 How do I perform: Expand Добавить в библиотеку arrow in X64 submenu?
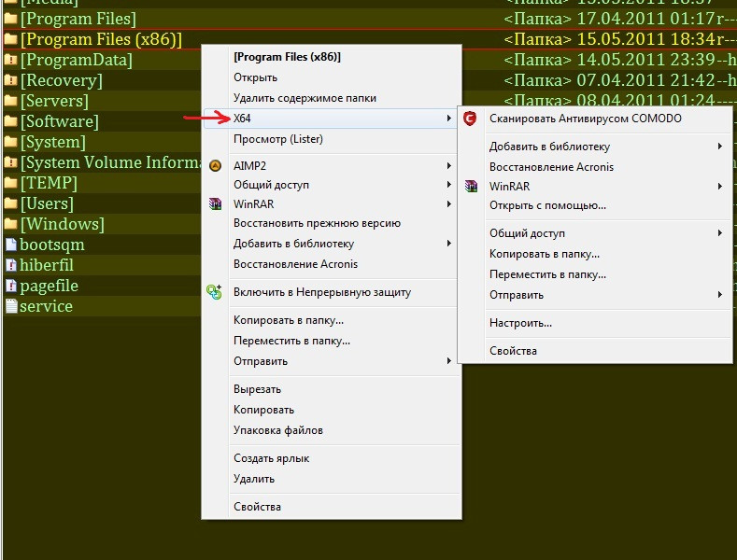pos(719,147)
